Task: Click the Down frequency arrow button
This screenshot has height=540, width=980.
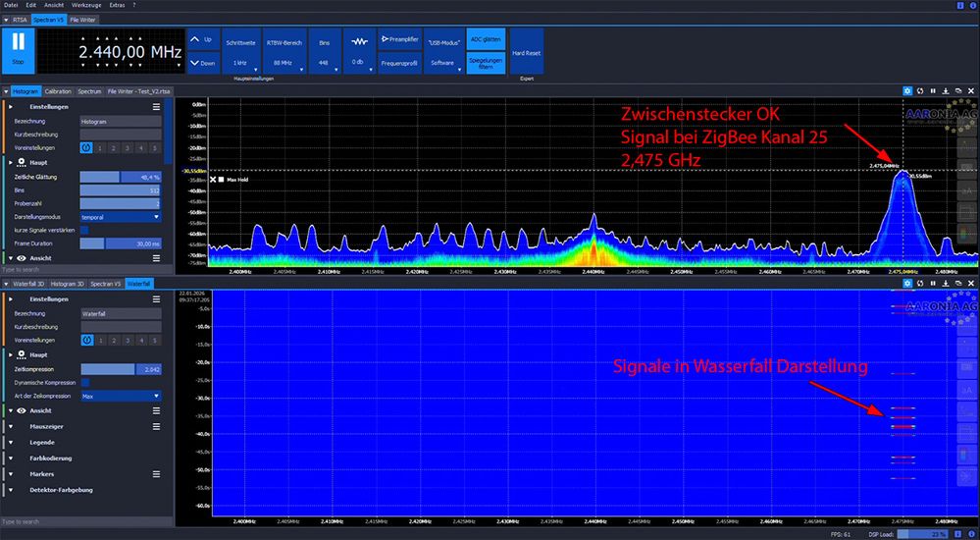Action: (x=201, y=63)
